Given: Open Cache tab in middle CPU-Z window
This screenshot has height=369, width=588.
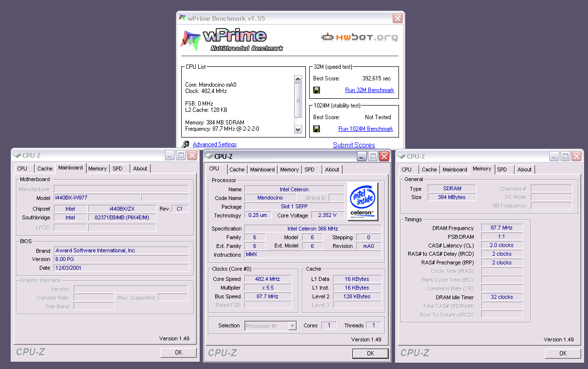Looking at the screenshot, I should pyautogui.click(x=237, y=169).
